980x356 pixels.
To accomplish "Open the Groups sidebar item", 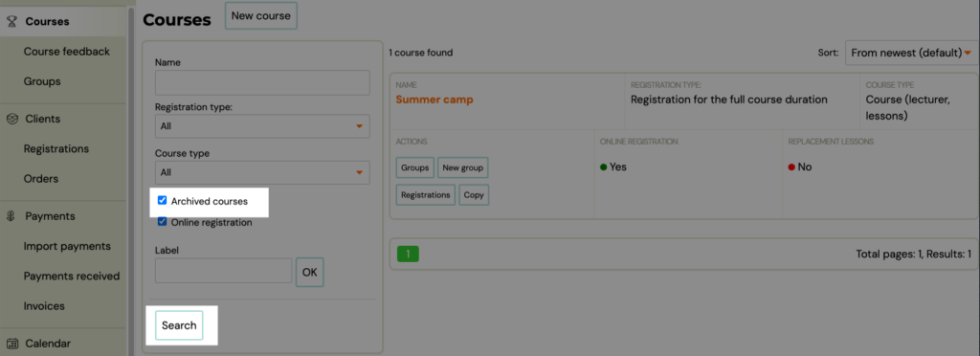I will point(42,81).
